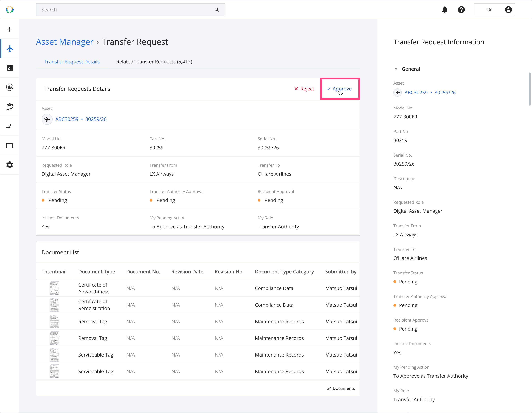Open the LX organization selector

click(494, 10)
